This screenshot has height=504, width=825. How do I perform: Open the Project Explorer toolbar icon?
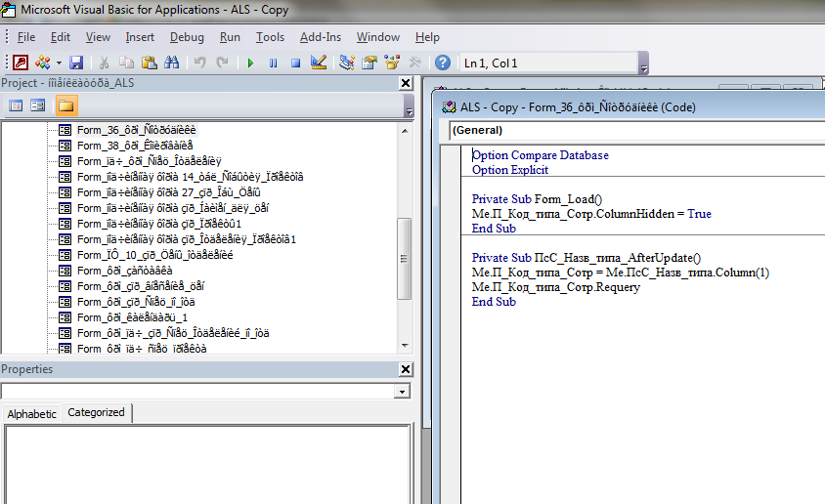tap(346, 63)
